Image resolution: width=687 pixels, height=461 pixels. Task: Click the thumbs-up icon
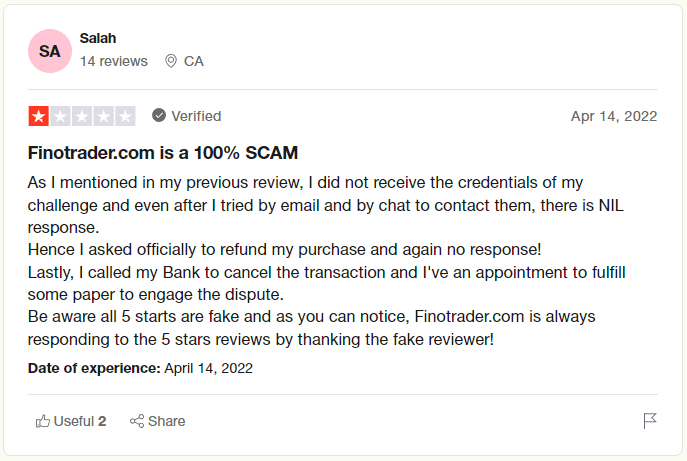[x=42, y=421]
